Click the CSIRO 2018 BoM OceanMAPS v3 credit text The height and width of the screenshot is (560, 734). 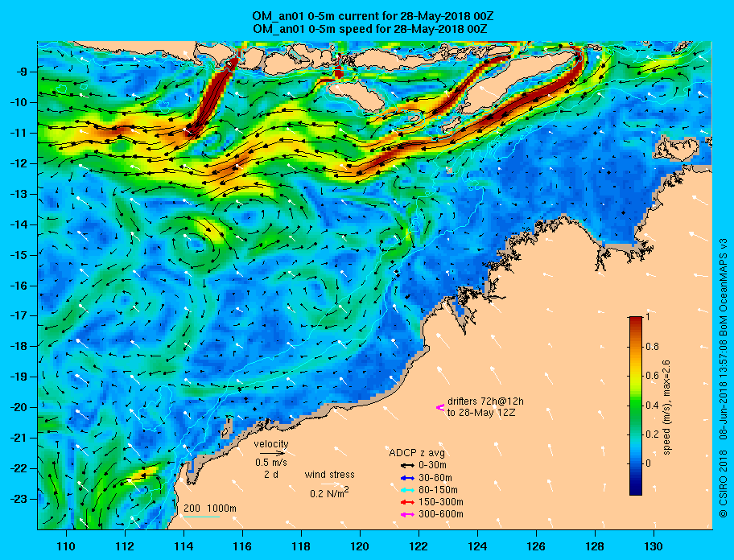(724, 378)
